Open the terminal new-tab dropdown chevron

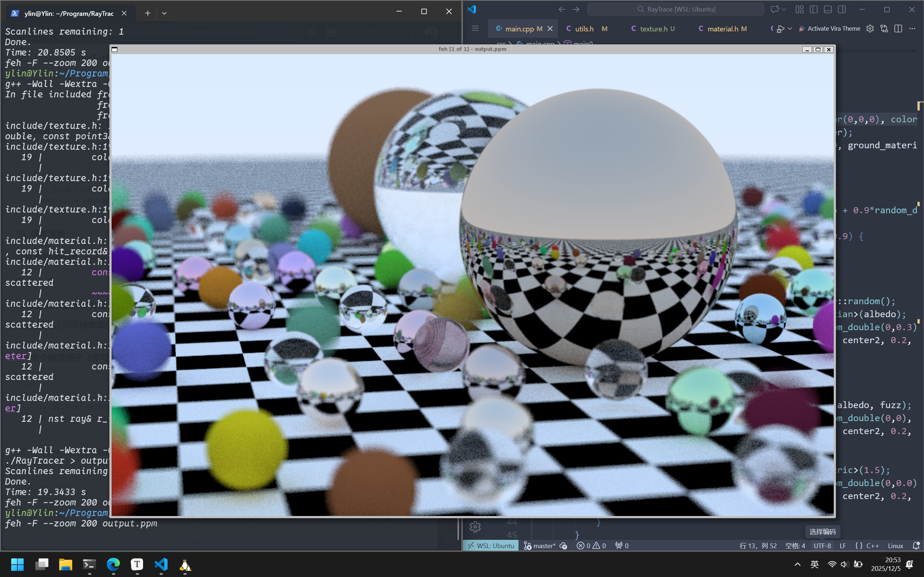(x=164, y=13)
